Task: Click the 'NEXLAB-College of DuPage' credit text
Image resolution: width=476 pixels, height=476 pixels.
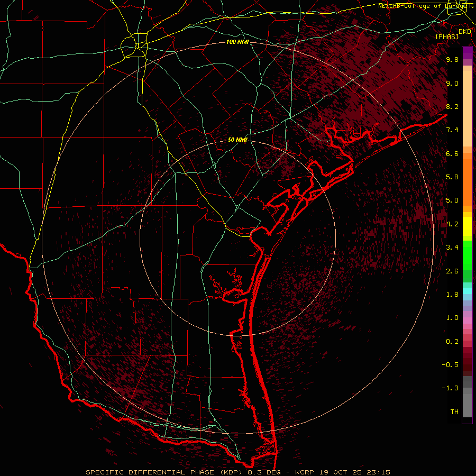Action: pyautogui.click(x=423, y=6)
